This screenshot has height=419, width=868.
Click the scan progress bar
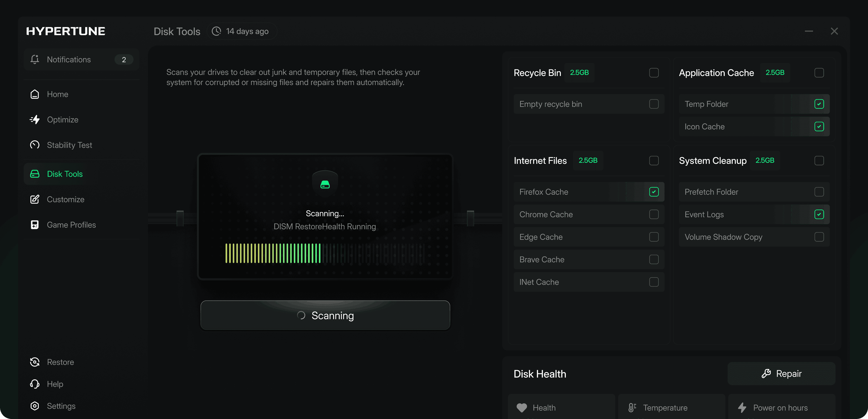click(x=325, y=253)
